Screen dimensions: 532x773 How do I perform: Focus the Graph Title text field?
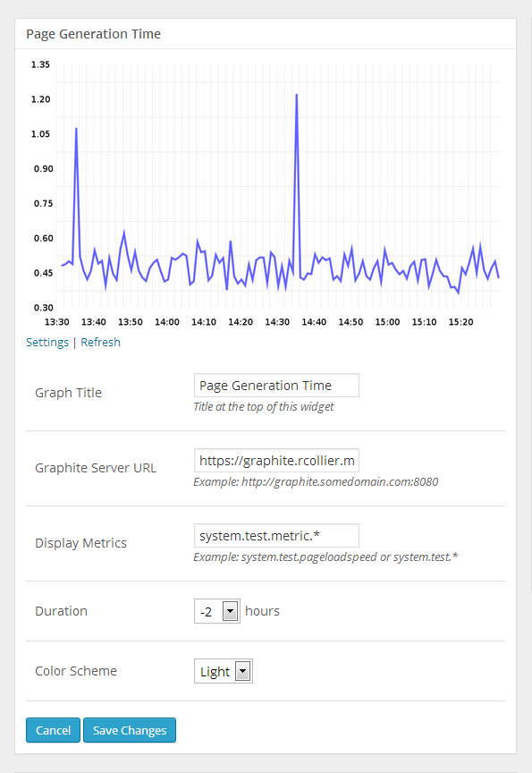pyautogui.click(x=276, y=386)
